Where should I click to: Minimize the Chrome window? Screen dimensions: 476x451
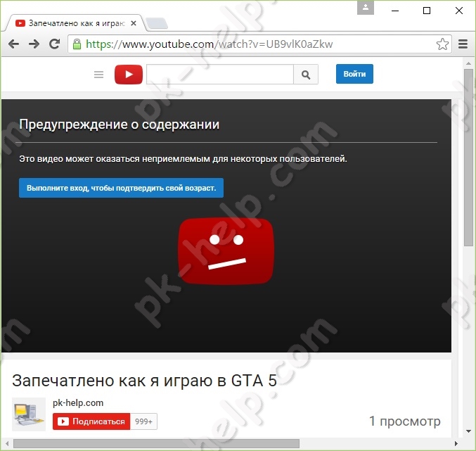[395, 11]
